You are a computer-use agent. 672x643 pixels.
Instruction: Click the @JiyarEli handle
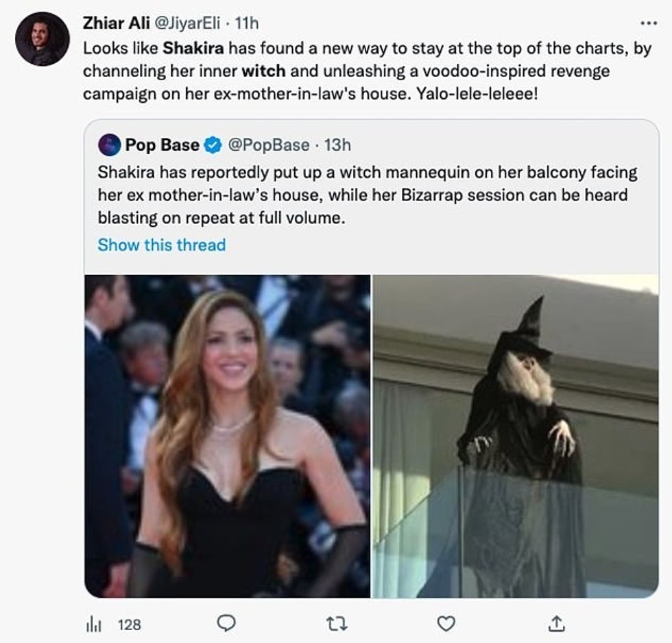[x=184, y=23]
